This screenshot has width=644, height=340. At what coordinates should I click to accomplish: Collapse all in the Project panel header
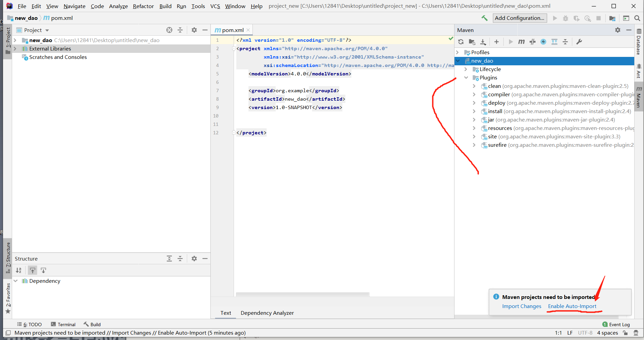coord(180,30)
